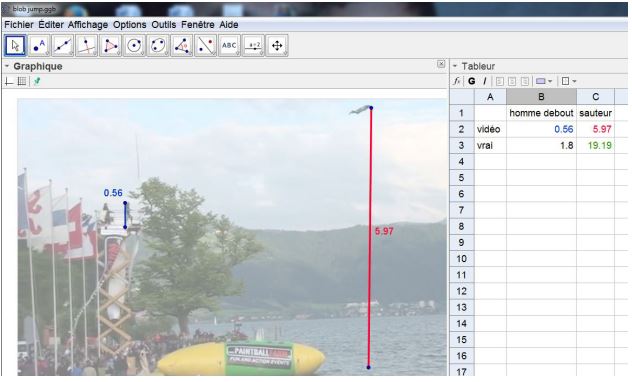Image resolution: width=632 pixels, height=382 pixels.
Task: Select column B header
Action: tap(541, 97)
